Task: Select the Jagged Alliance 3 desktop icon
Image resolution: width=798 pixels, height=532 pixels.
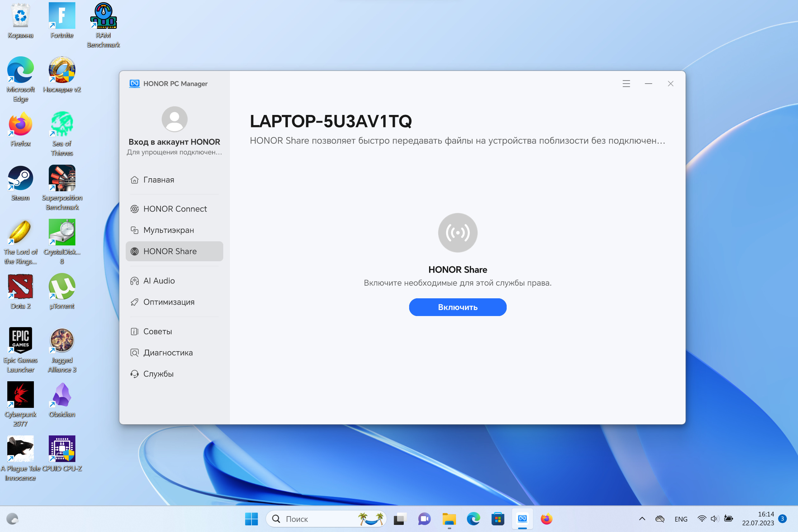Action: [62, 351]
